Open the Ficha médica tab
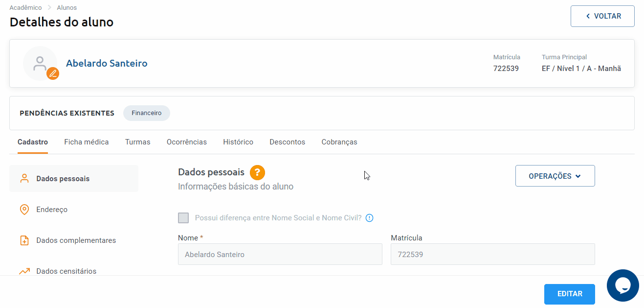Image resolution: width=644 pixels, height=308 pixels. (x=87, y=142)
